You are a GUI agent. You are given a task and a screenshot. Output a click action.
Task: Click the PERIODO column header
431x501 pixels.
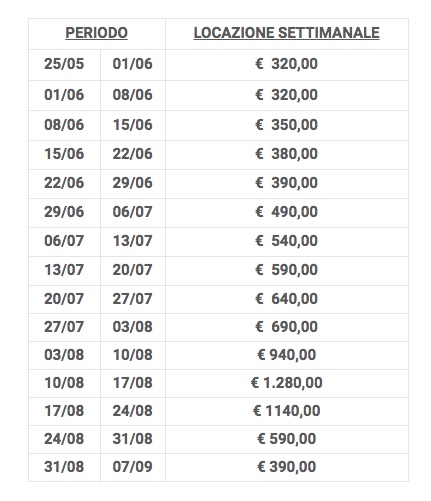coord(96,33)
